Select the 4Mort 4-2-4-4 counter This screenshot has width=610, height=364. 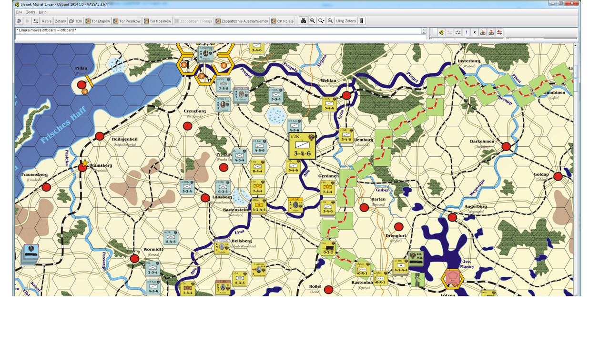coord(259,206)
